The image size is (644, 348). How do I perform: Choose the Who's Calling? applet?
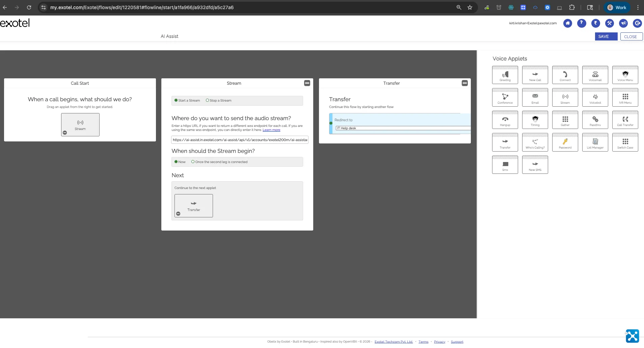coord(535,142)
